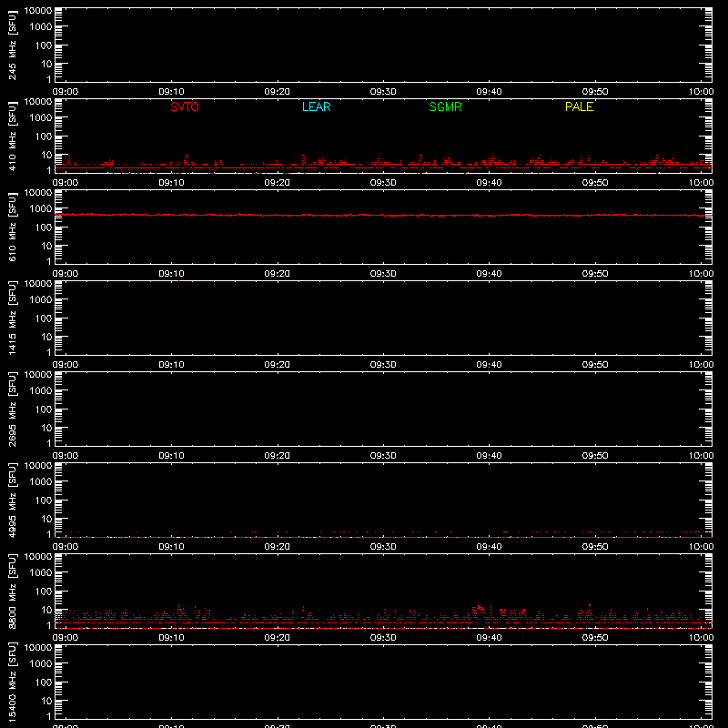Click 09:50 tick under the 410 MHz panel
728x728 pixels.
(595, 183)
